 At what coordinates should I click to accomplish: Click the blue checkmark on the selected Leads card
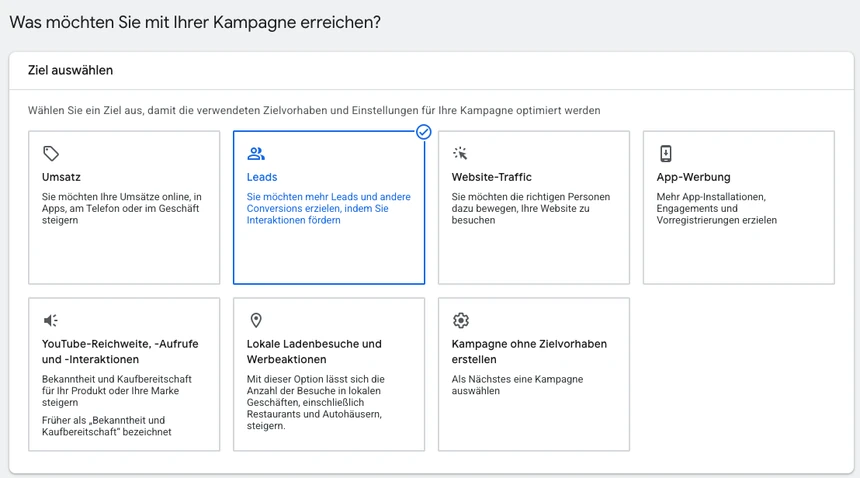pos(423,132)
